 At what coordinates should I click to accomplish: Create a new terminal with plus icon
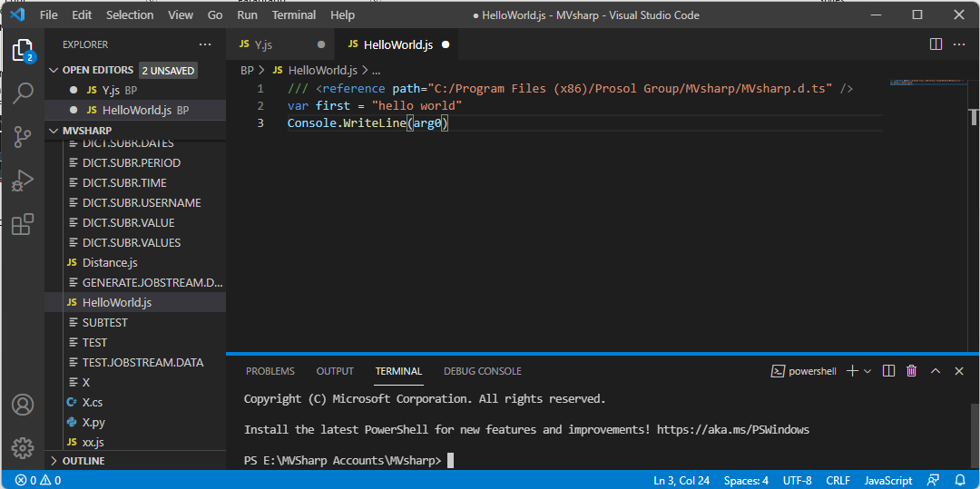tap(851, 371)
